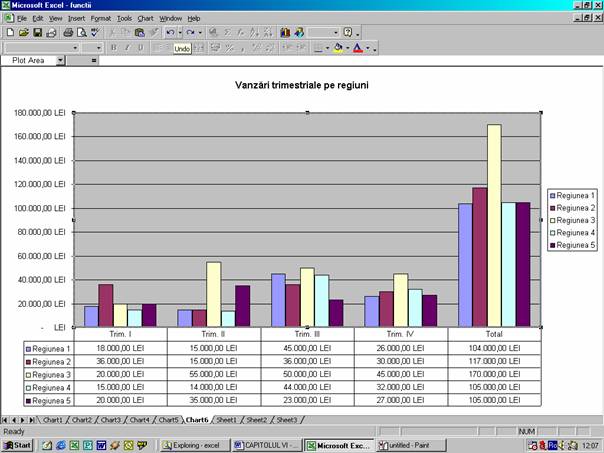Open the Plot Area name box dropdown
This screenshot has height=453, width=604.
point(60,61)
